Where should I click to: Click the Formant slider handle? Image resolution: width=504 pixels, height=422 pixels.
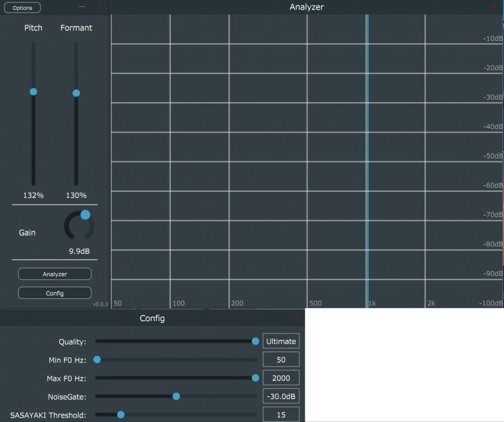point(76,93)
